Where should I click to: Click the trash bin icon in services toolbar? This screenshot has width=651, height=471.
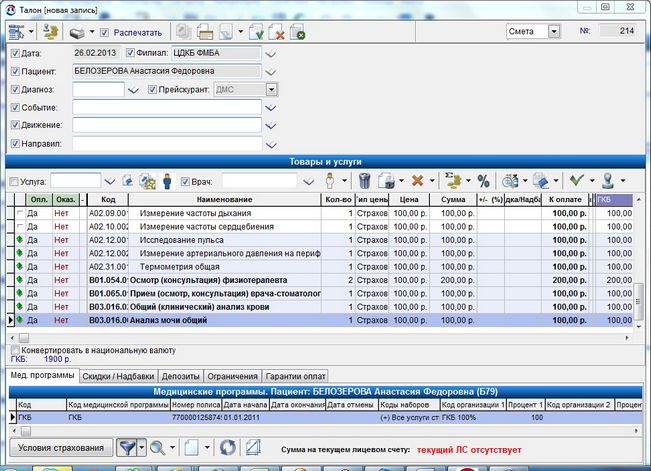pos(364,181)
